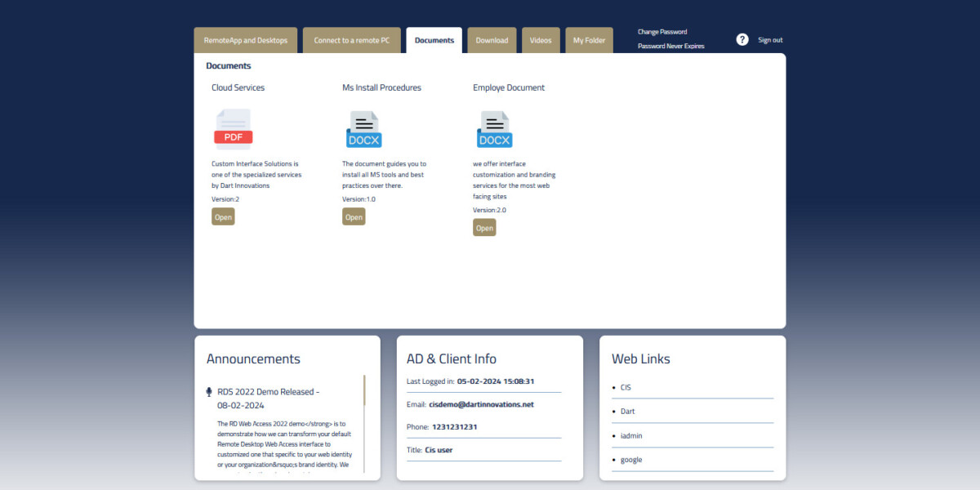This screenshot has height=490, width=980.
Task: Go to the Videos tab
Action: (541, 41)
